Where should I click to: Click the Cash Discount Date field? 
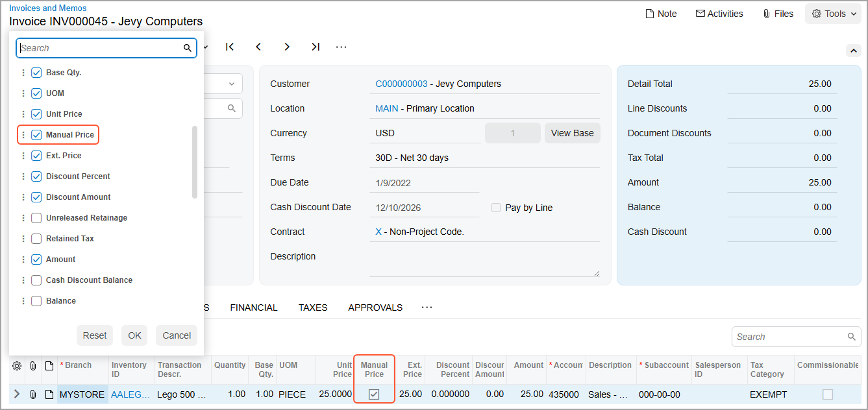point(425,208)
